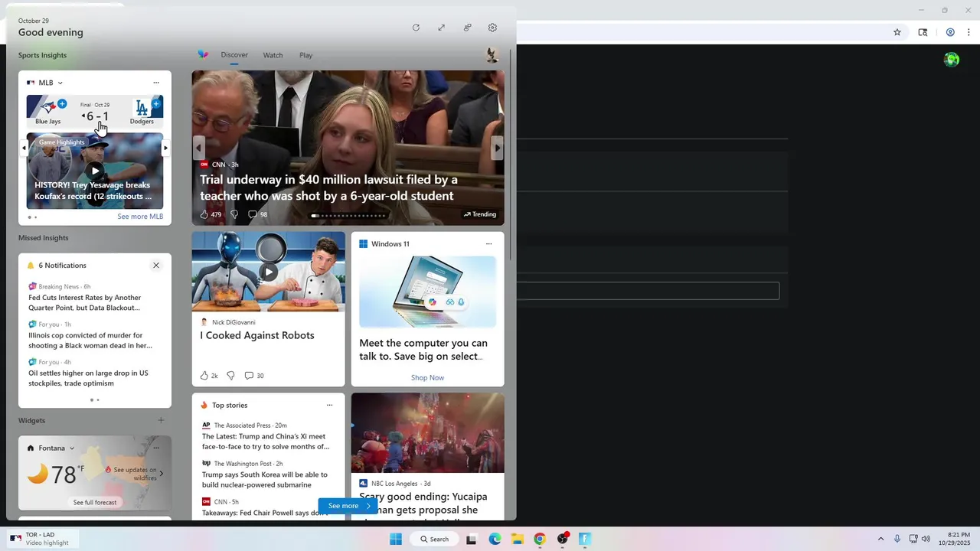The width and height of the screenshot is (980, 551).
Task: Open the Windows 11 laptop ad image
Action: [x=427, y=292]
